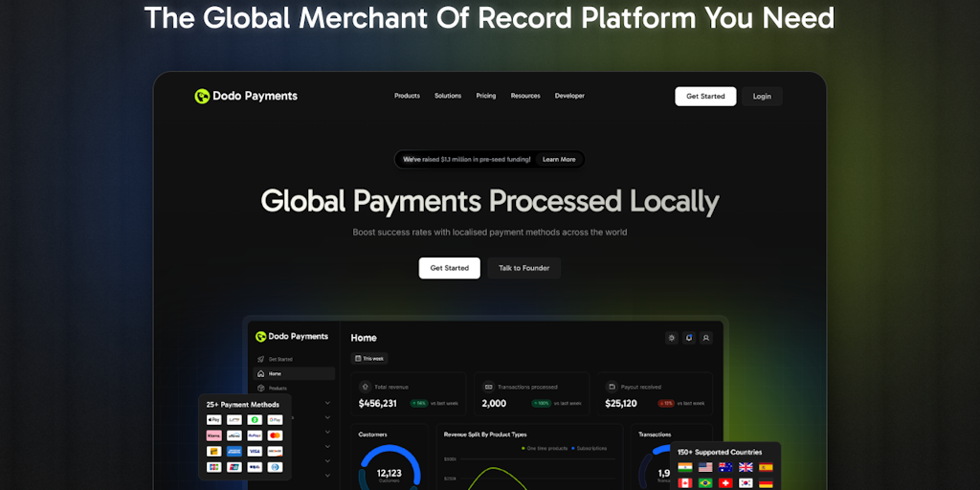Click the India flag icon
Viewport: 980px width, 490px height.
(x=685, y=468)
